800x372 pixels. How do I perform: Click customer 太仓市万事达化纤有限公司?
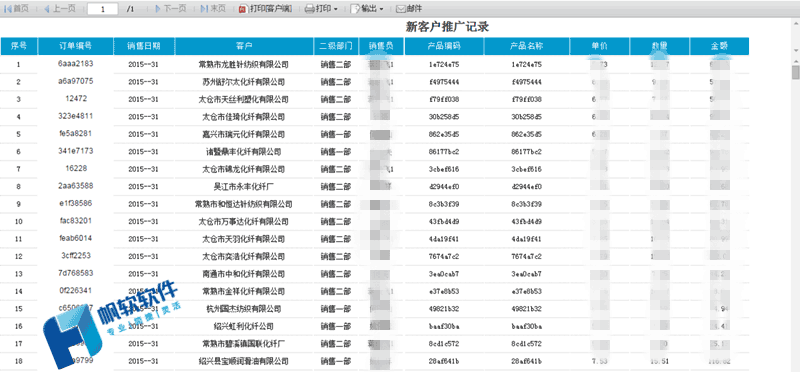click(x=243, y=222)
